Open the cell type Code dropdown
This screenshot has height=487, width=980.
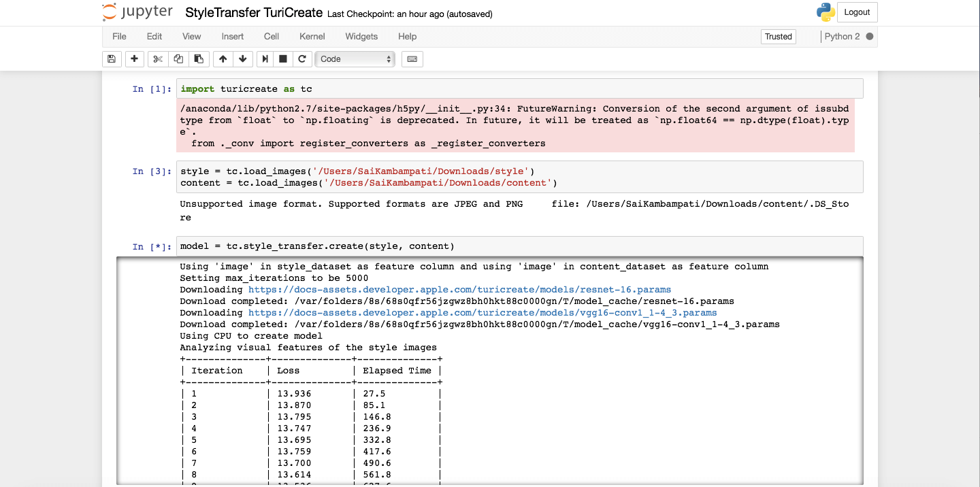[355, 59]
